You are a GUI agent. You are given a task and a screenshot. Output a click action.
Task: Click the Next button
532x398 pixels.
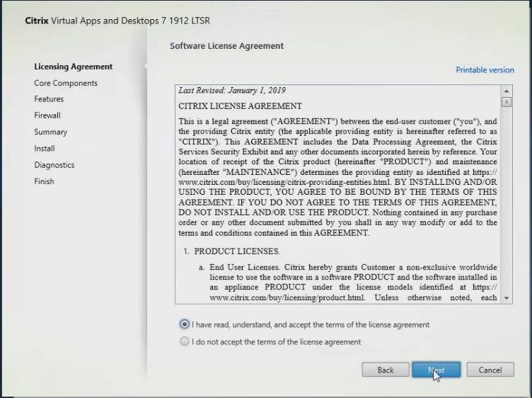click(436, 370)
